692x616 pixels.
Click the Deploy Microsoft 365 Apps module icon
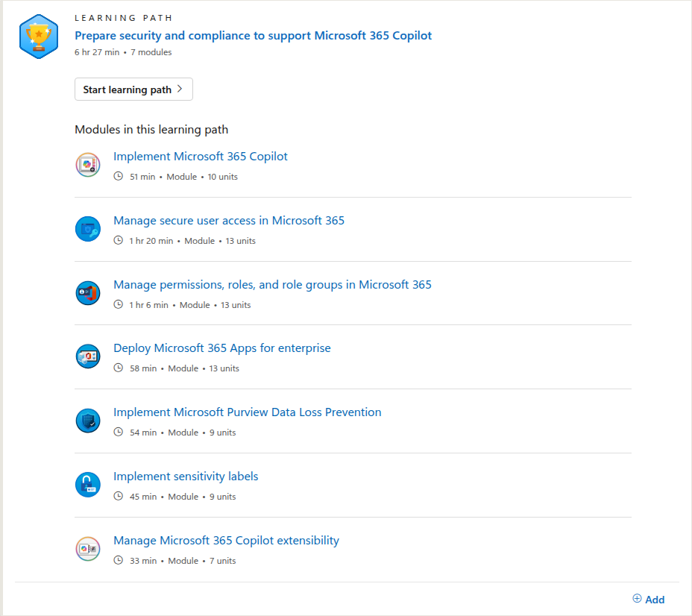click(x=88, y=356)
